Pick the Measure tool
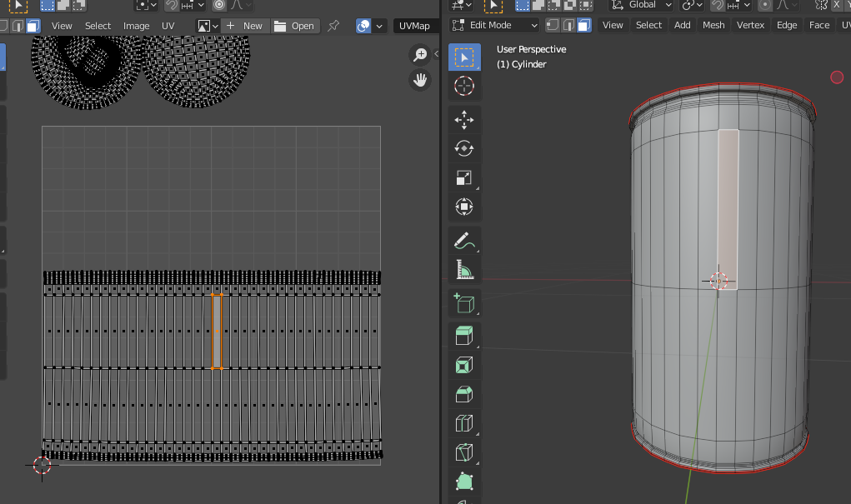The height and width of the screenshot is (504, 851). (464, 269)
